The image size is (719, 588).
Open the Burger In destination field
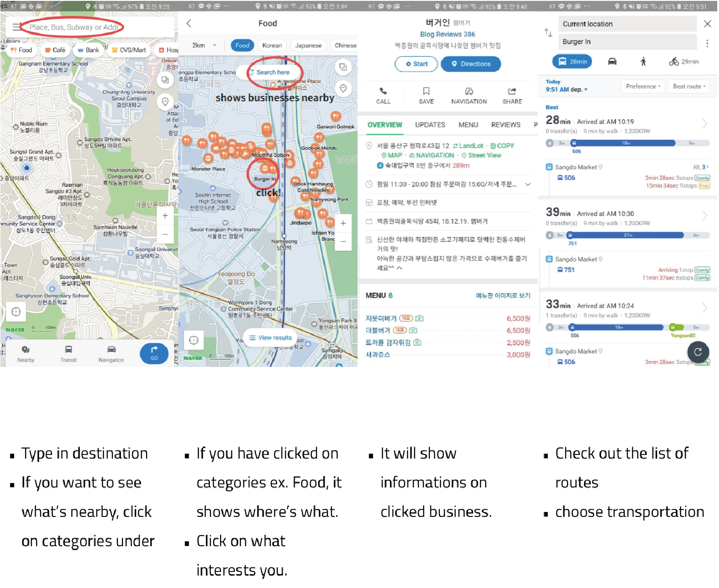pyautogui.click(x=627, y=42)
